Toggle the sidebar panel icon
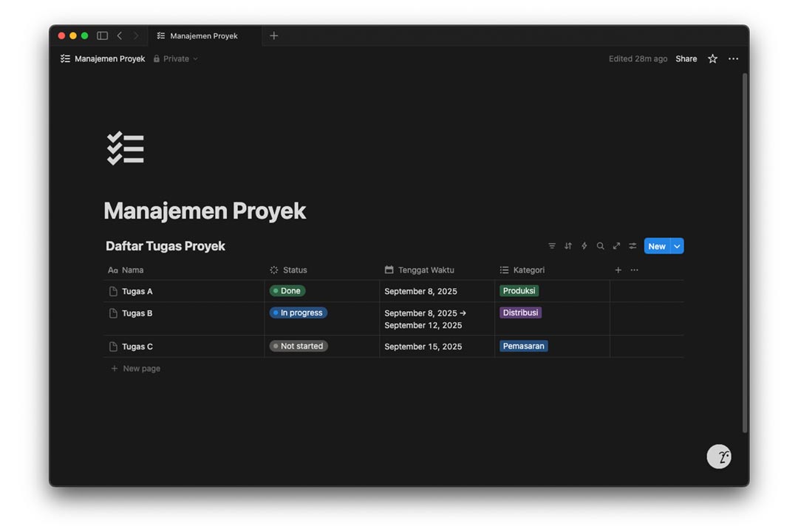The height and width of the screenshot is (532, 798). tap(102, 35)
